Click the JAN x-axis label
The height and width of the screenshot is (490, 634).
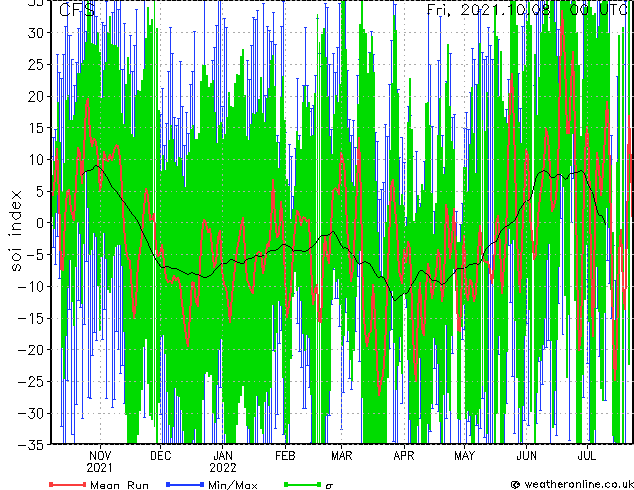pos(222,456)
